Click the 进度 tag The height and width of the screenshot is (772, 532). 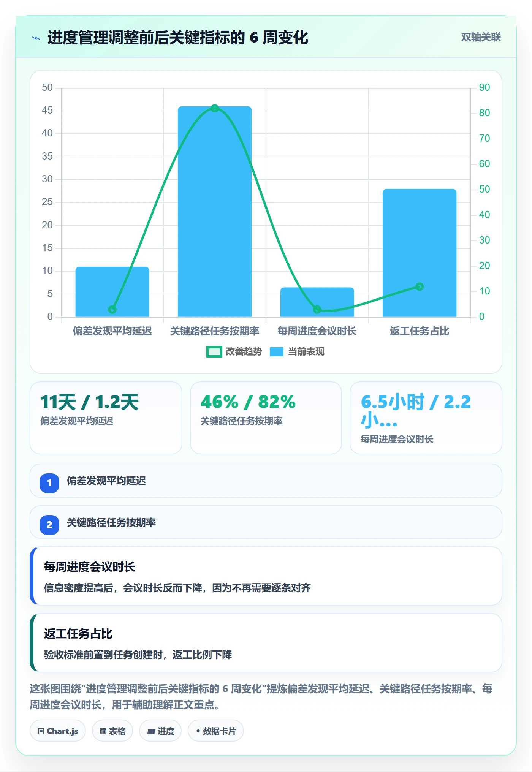tap(160, 731)
